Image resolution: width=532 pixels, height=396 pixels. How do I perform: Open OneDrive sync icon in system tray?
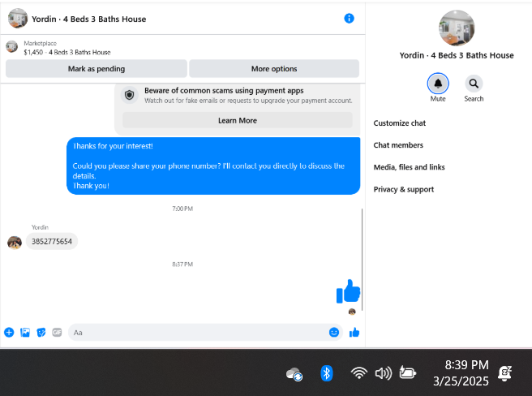(x=294, y=374)
